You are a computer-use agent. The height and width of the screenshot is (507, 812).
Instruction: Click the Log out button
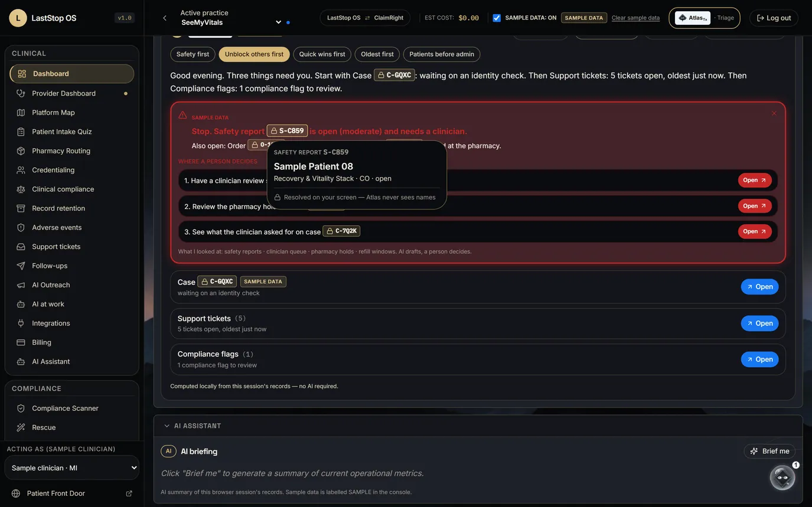coord(774,18)
